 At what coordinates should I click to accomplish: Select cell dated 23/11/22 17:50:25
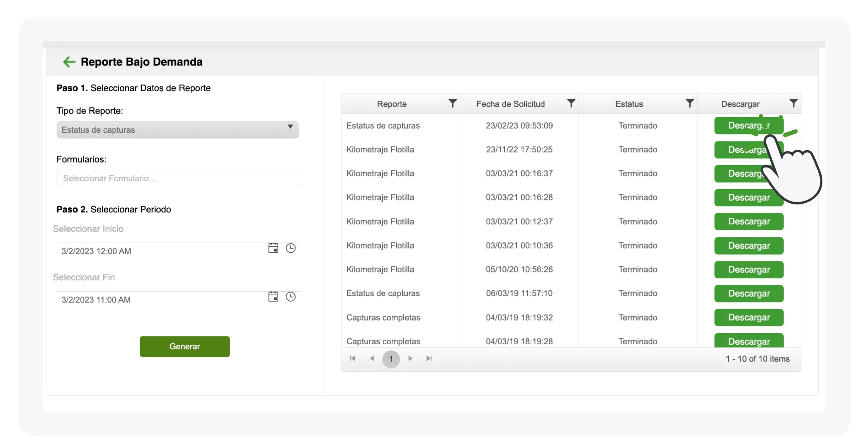[519, 149]
